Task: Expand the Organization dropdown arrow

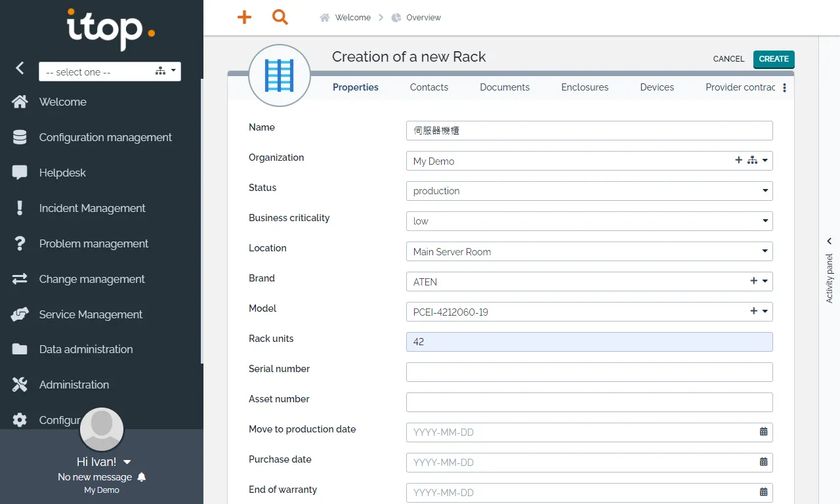Action: coord(765,161)
